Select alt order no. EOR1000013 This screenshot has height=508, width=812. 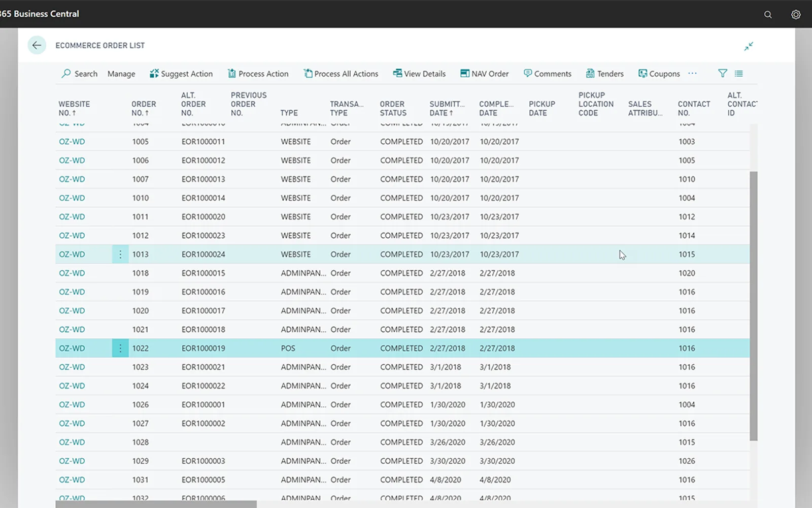point(204,179)
